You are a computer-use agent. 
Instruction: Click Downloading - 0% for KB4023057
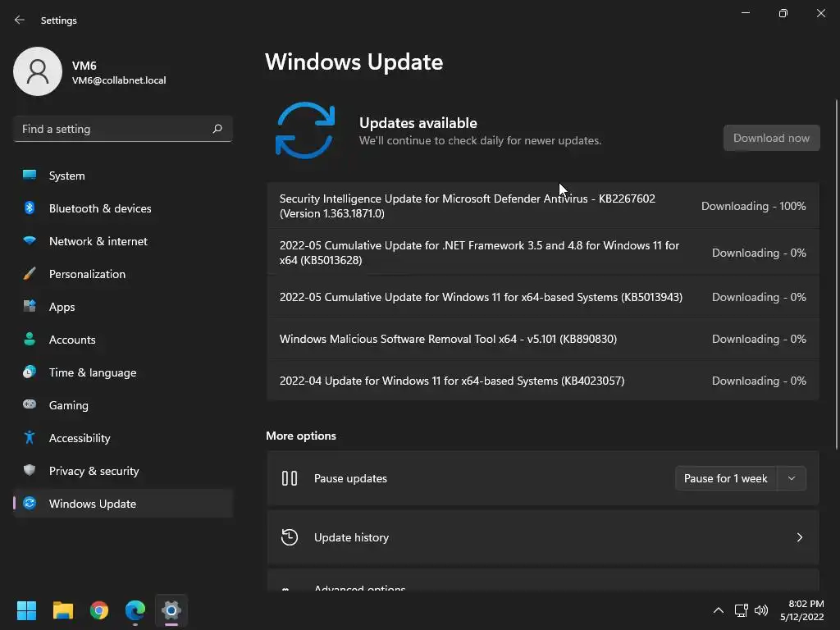point(759,381)
